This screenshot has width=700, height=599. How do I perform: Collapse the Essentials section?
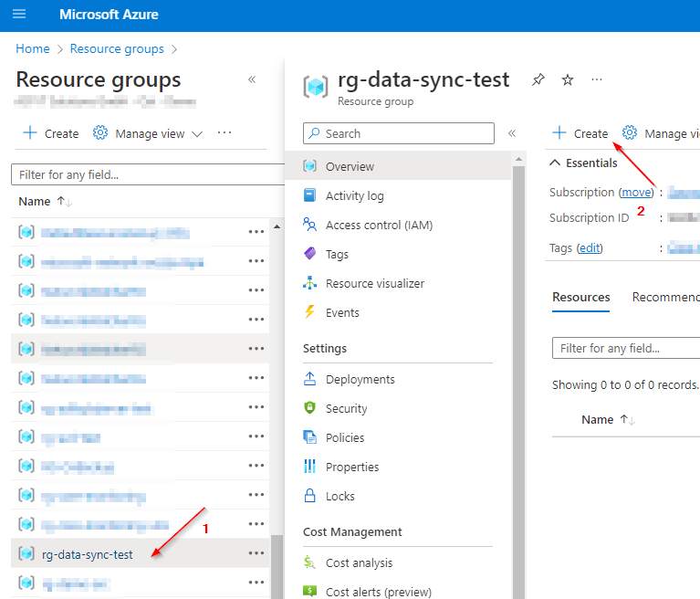pos(555,163)
